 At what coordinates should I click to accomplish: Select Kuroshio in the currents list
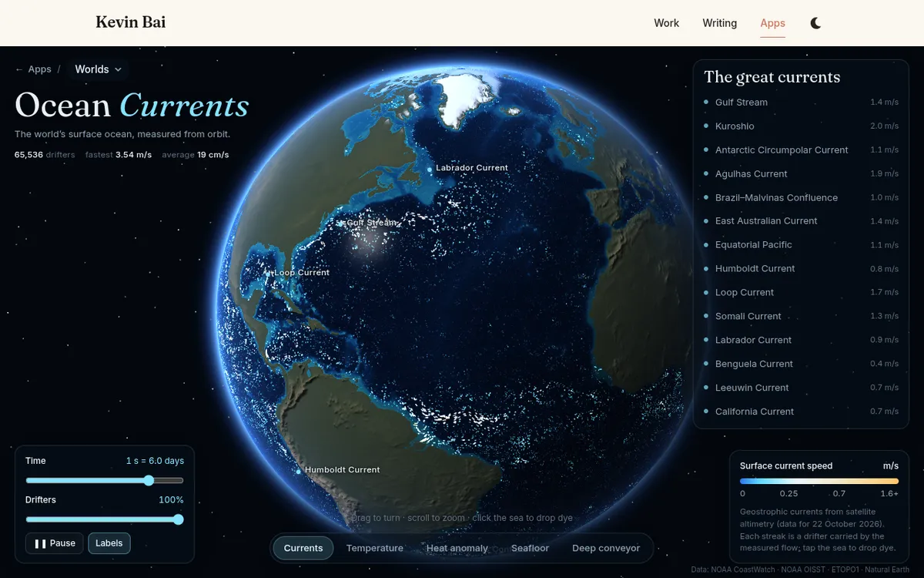[x=801, y=126]
